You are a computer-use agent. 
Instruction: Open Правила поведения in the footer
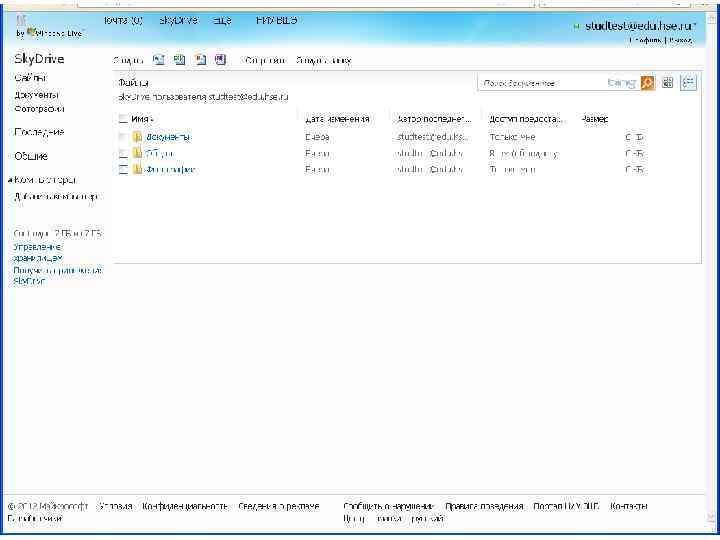[x=484, y=506]
